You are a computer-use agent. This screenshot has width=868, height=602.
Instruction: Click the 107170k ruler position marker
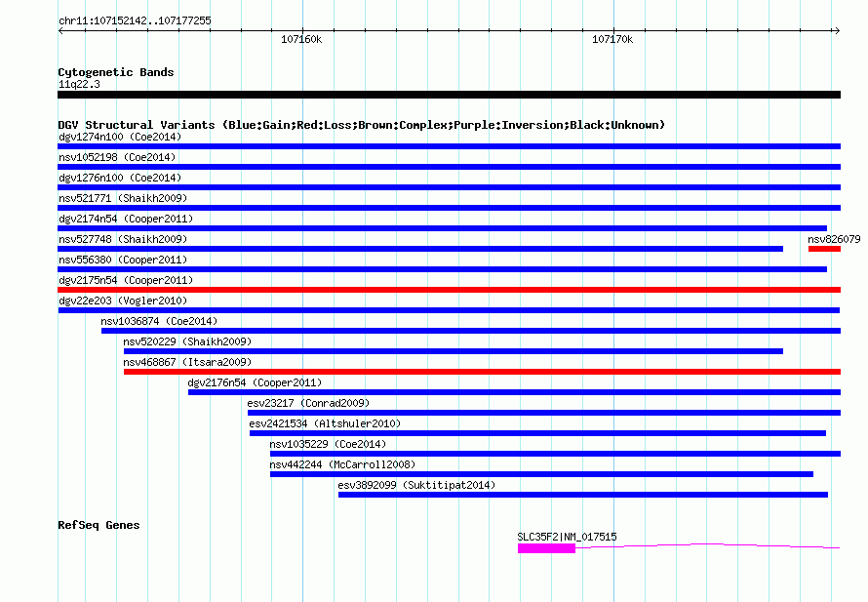click(x=612, y=40)
